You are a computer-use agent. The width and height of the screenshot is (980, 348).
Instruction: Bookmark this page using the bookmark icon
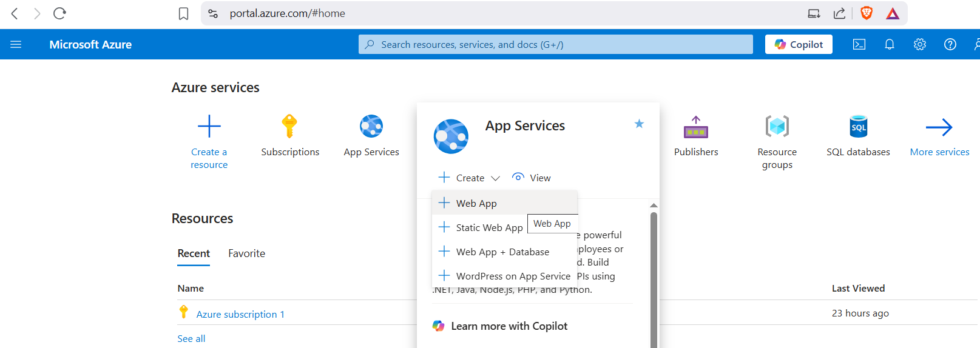[183, 13]
